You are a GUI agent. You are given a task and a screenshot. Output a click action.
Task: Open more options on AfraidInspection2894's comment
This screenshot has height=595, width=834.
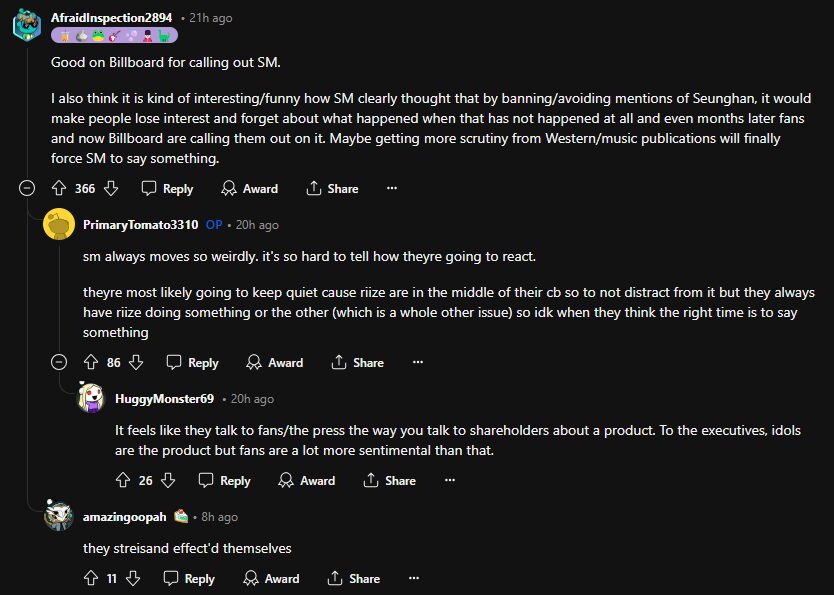(x=392, y=188)
